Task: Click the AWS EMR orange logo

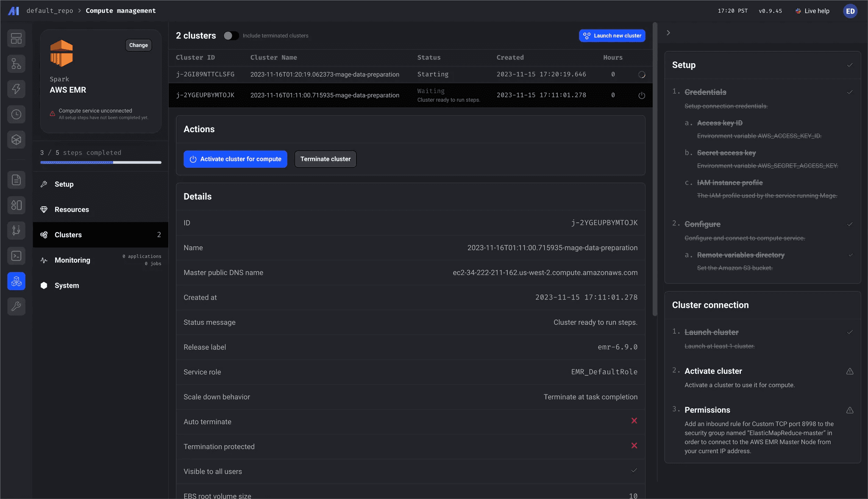Action: pos(61,53)
